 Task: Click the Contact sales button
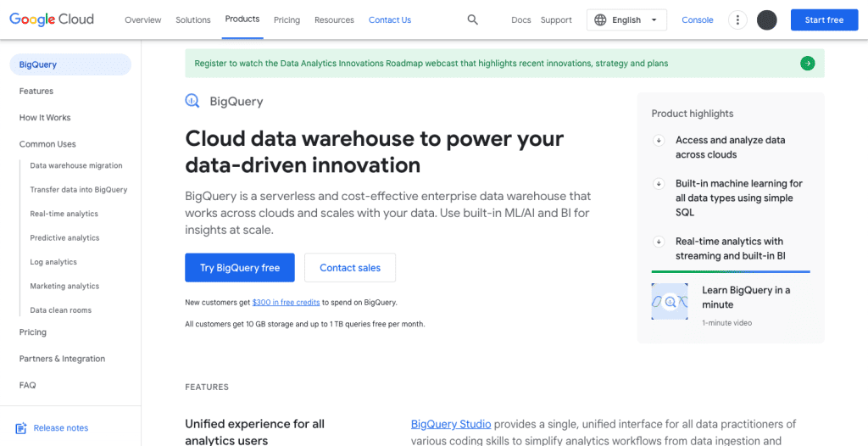coord(350,268)
